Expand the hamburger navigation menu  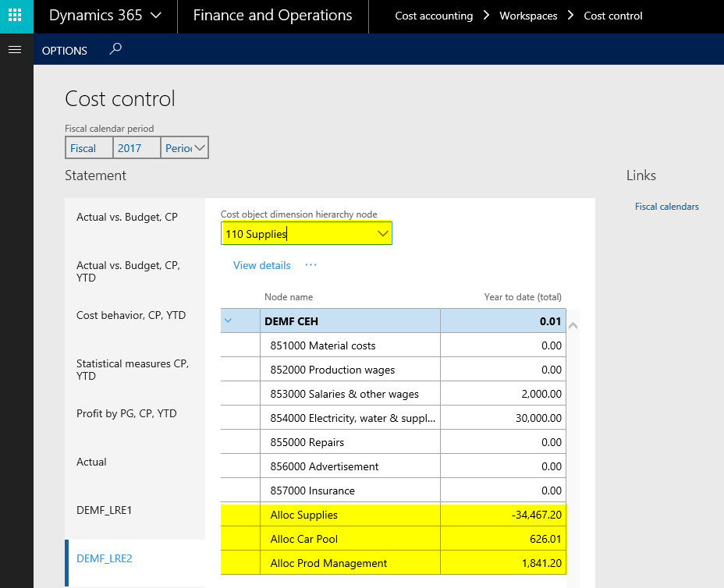click(x=13, y=50)
